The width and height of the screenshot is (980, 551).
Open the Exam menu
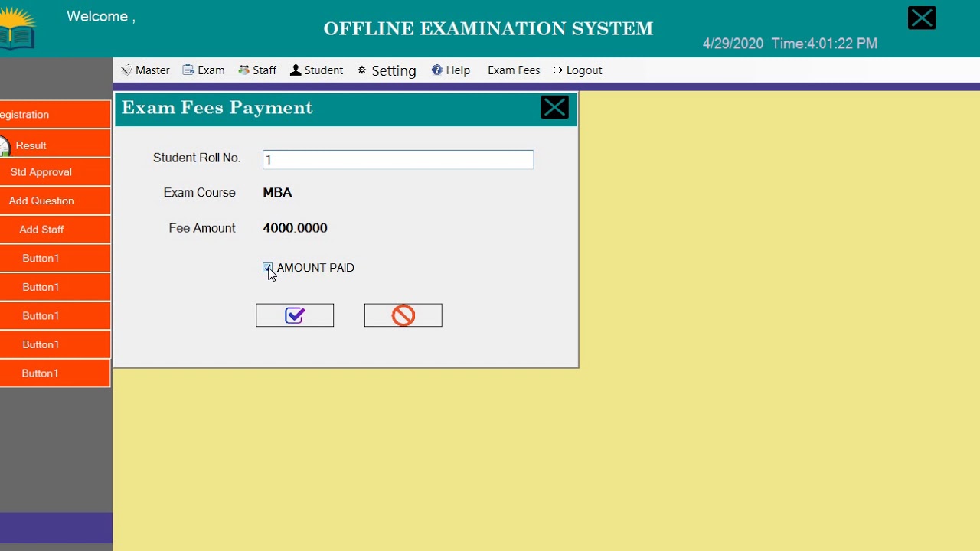point(204,70)
